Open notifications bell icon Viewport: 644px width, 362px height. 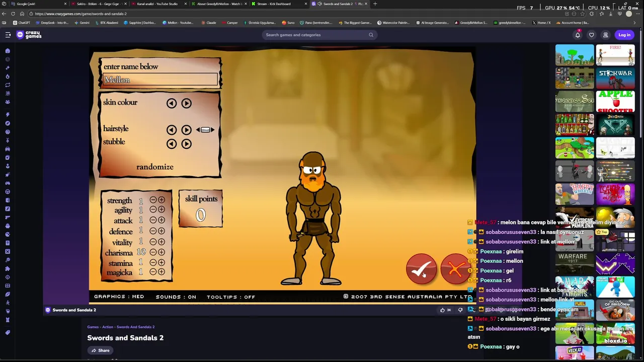point(578,35)
